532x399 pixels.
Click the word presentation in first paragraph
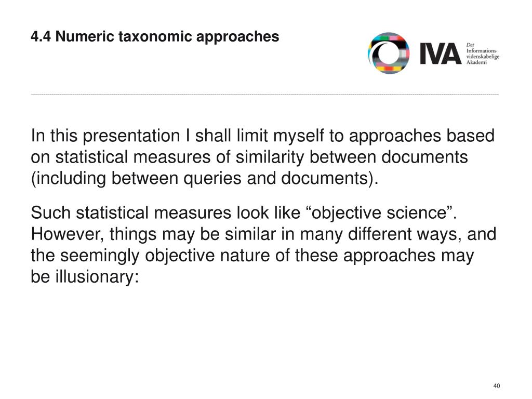(x=131, y=136)
